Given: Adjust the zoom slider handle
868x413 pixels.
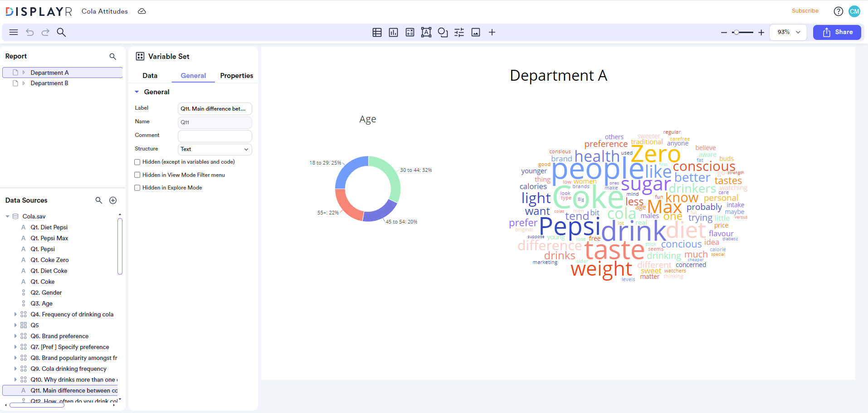Looking at the screenshot, I should pos(736,32).
